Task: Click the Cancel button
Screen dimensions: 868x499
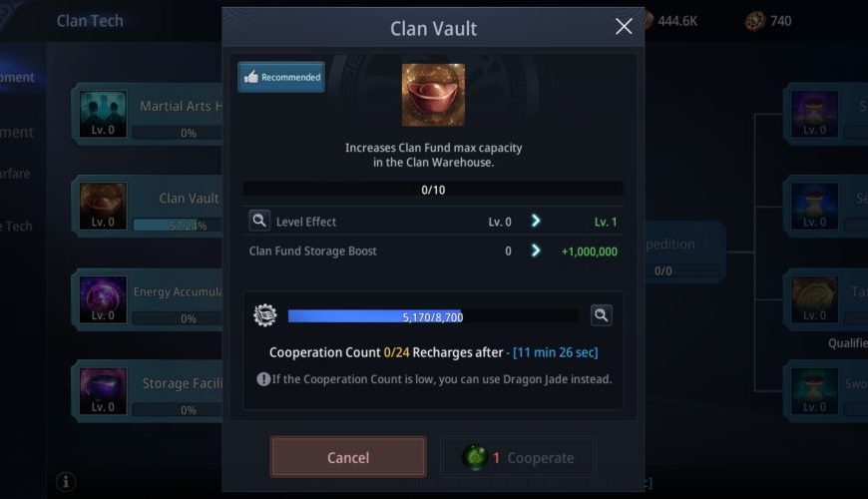Action: point(348,457)
